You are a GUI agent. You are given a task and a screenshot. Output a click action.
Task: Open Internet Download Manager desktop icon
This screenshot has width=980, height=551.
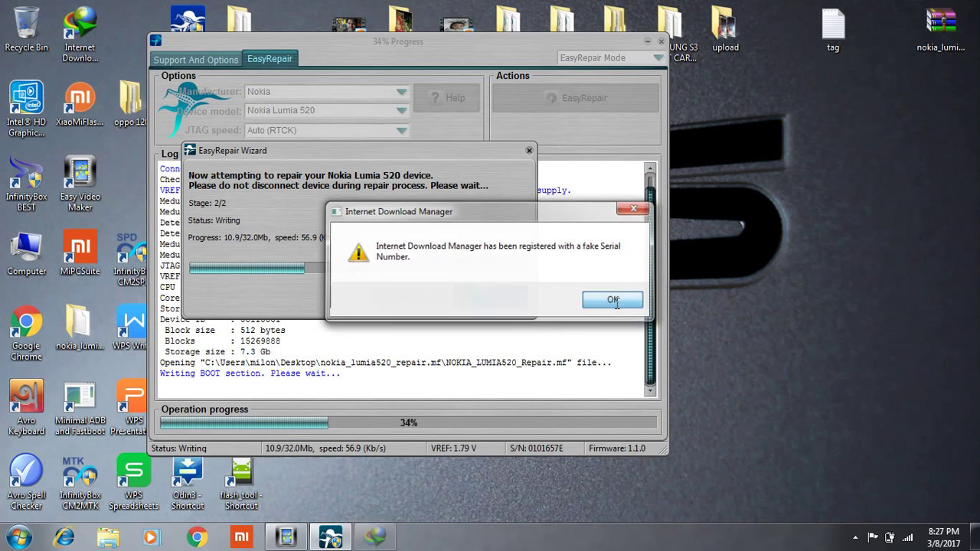click(80, 34)
